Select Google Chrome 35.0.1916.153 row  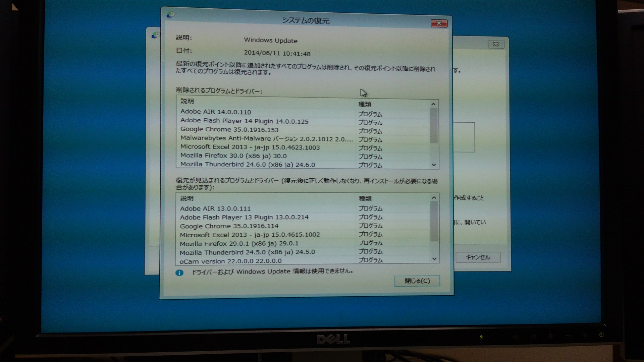tap(303, 130)
